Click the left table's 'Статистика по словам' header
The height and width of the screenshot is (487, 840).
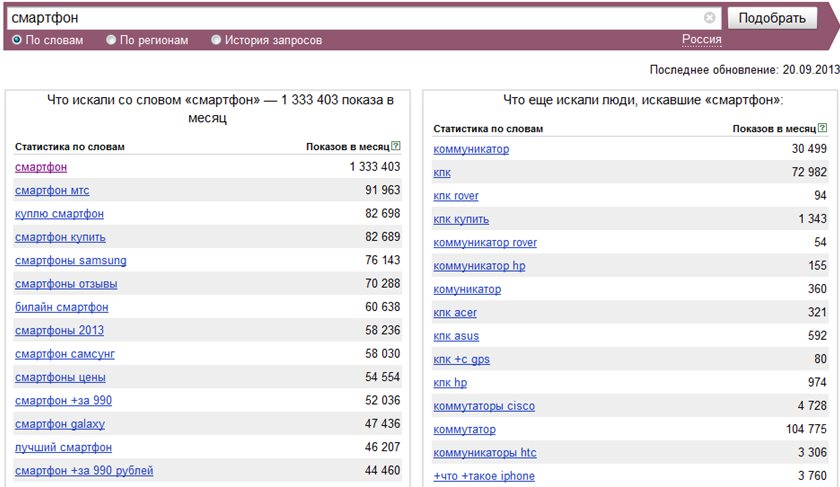70,146
